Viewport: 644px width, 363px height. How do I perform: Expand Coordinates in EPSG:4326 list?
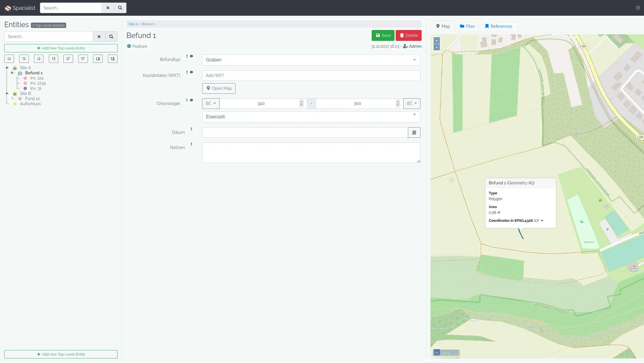click(542, 221)
